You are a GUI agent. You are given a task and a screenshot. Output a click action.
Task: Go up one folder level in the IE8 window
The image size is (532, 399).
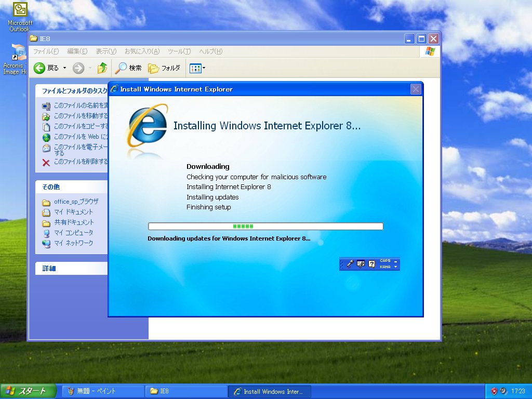(x=102, y=68)
